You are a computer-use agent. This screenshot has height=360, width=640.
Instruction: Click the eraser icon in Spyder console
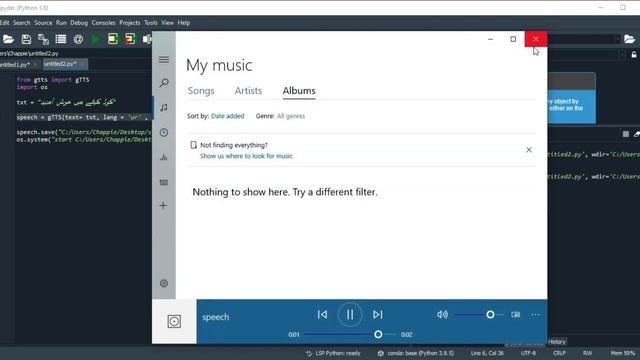[x=637, y=134]
